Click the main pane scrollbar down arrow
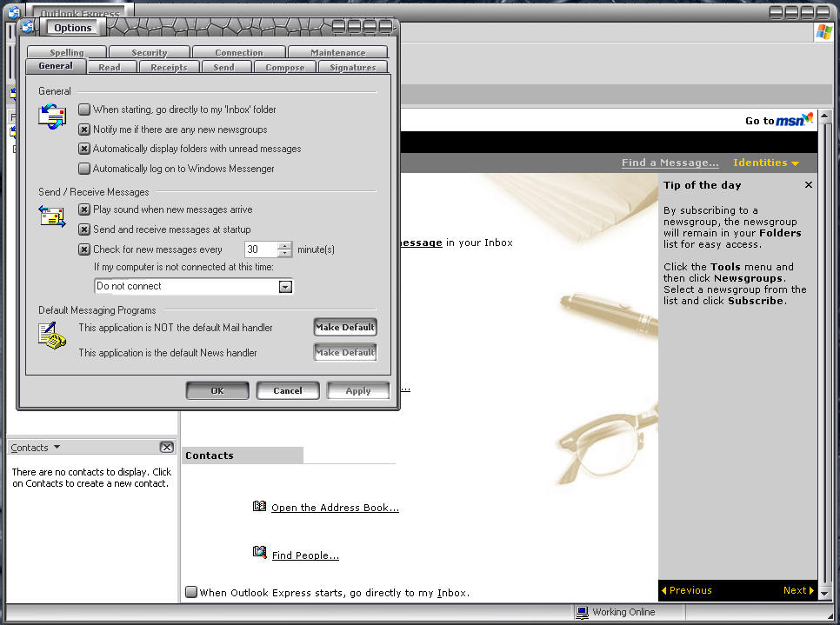This screenshot has width=840, height=625. pyautogui.click(x=824, y=594)
